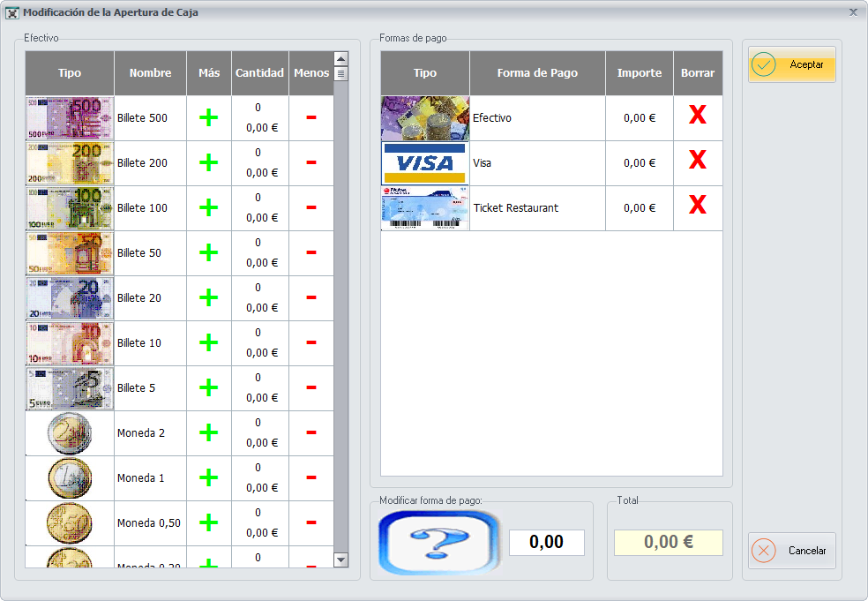The height and width of the screenshot is (601, 868).
Task: Add one Billete 50 with plus icon
Action: pyautogui.click(x=209, y=253)
